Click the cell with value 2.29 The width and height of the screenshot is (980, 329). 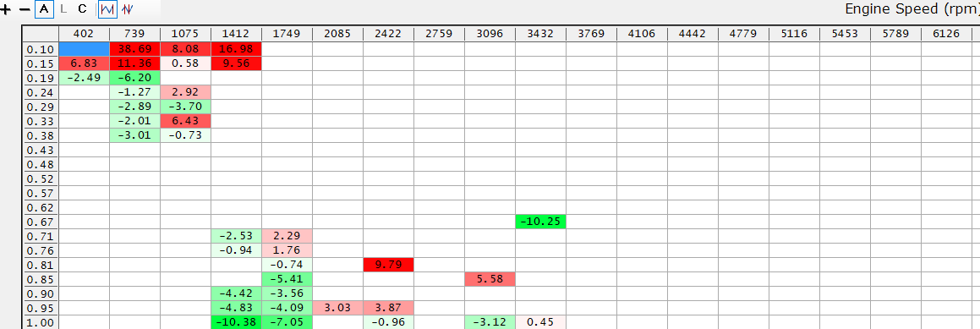[x=287, y=237]
